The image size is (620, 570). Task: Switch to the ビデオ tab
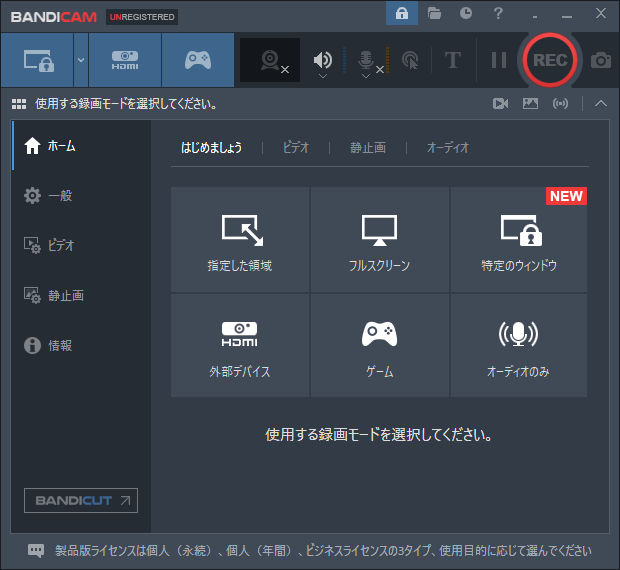pyautogui.click(x=296, y=147)
